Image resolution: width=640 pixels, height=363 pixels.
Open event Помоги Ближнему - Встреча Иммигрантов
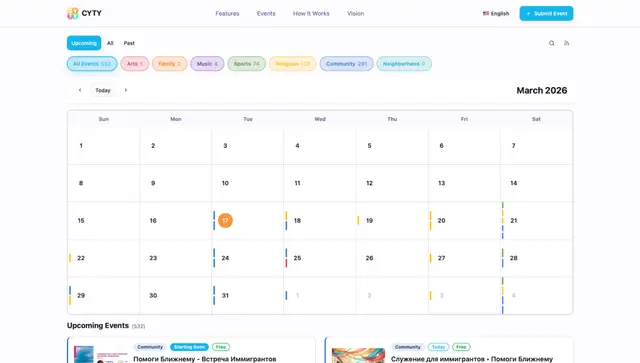point(205,359)
